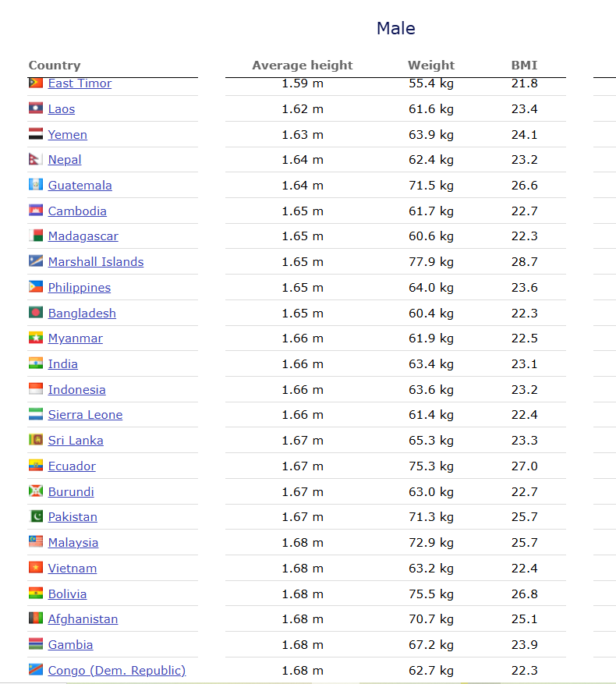Image resolution: width=616 pixels, height=684 pixels.
Task: Click the Nepal flag icon
Action: click(36, 159)
